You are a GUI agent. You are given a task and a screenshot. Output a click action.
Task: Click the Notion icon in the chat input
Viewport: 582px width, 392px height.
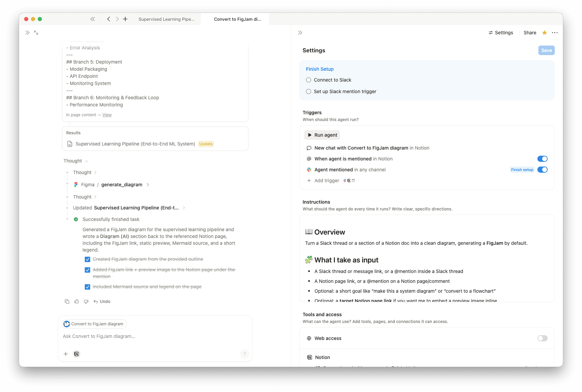77,354
